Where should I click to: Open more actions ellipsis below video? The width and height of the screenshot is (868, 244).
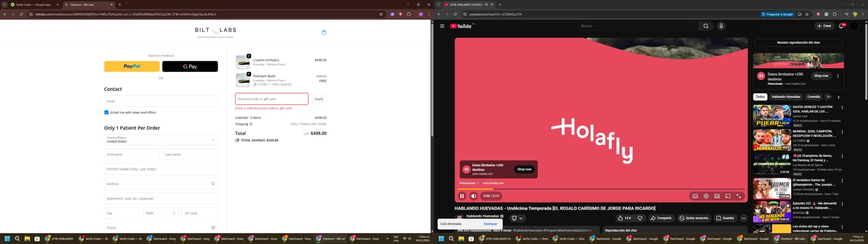point(744,218)
